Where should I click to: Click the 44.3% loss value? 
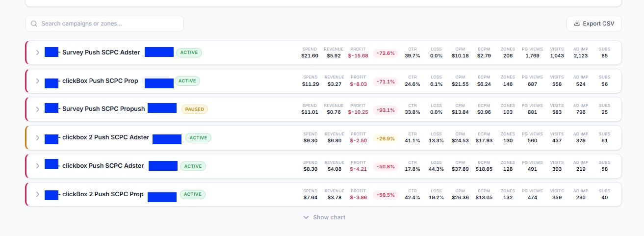tap(436, 169)
